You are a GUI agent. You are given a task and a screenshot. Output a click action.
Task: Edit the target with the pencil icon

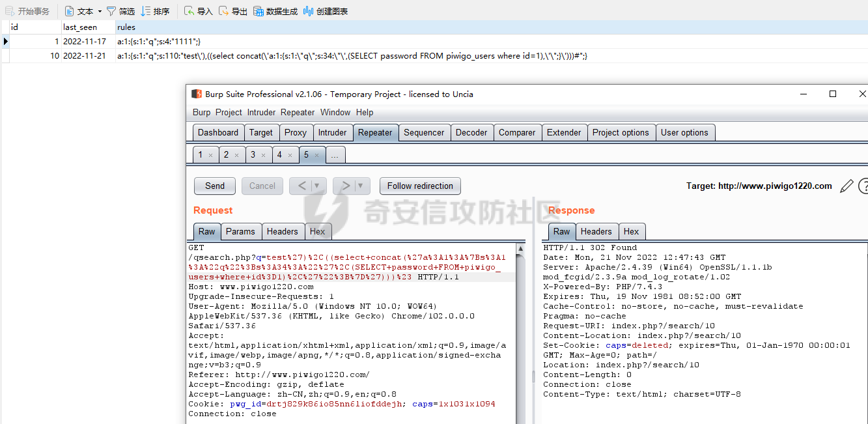coord(847,186)
